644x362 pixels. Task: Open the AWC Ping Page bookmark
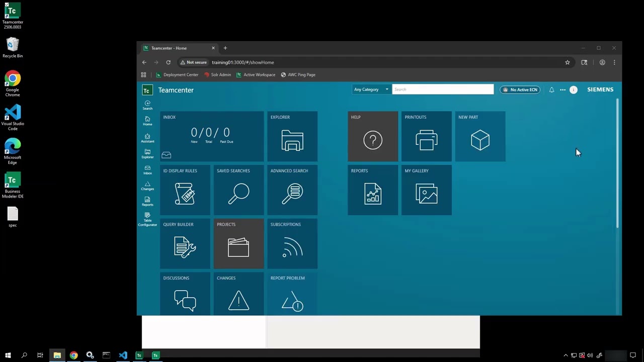[x=298, y=74]
